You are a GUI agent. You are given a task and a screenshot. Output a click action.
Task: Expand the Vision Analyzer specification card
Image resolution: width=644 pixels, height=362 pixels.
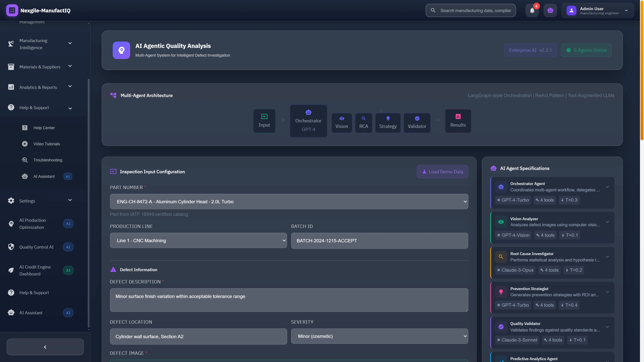pyautogui.click(x=607, y=222)
